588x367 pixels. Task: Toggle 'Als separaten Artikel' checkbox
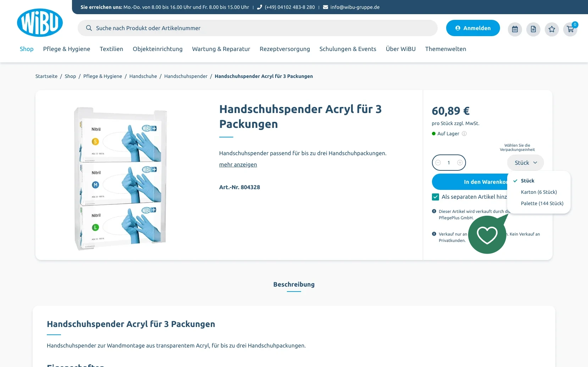click(436, 197)
